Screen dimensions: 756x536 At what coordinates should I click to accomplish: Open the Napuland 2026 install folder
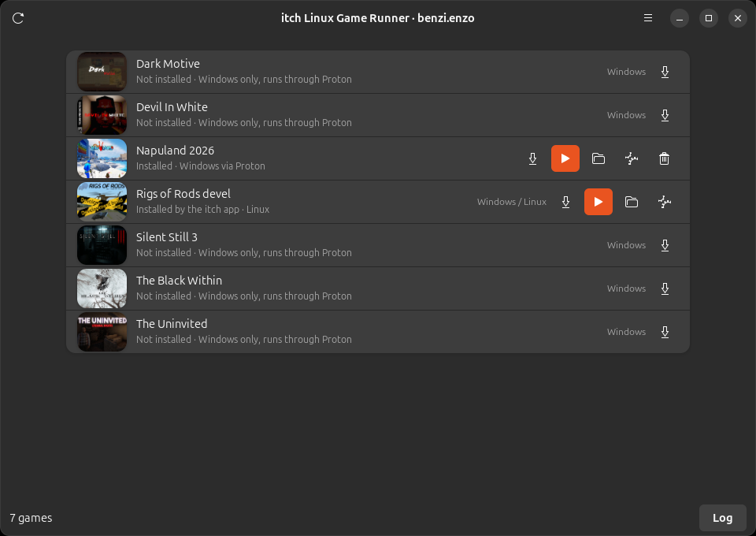click(x=598, y=158)
